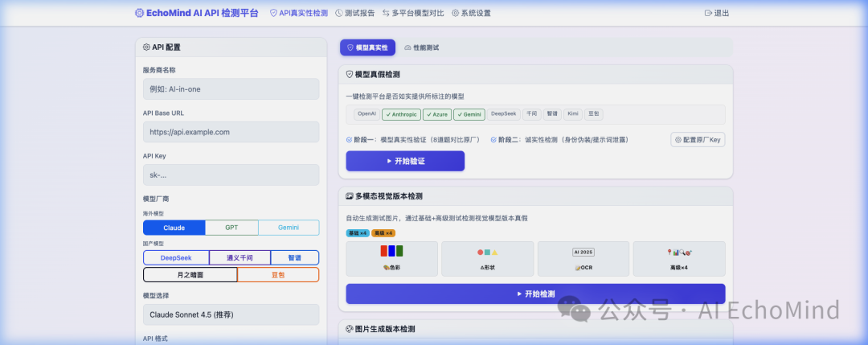The width and height of the screenshot is (868, 345).
Task: Select DeepSeek under 国产模型
Action: (176, 258)
